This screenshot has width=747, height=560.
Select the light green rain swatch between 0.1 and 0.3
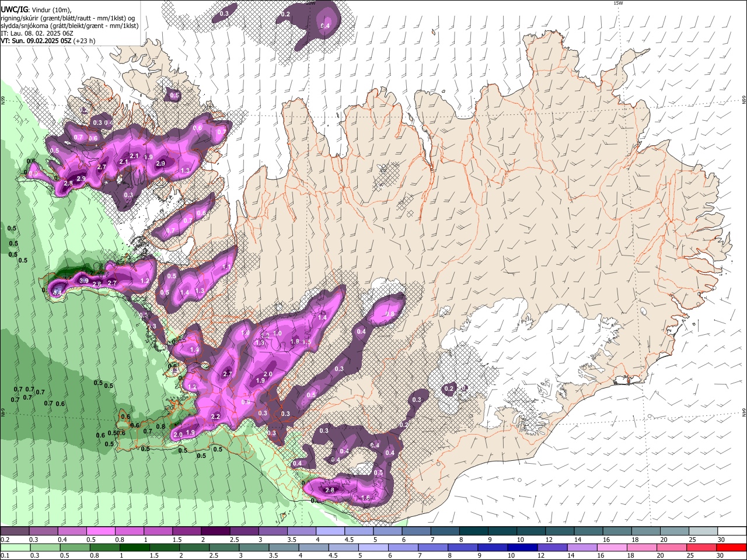[x=15, y=548]
